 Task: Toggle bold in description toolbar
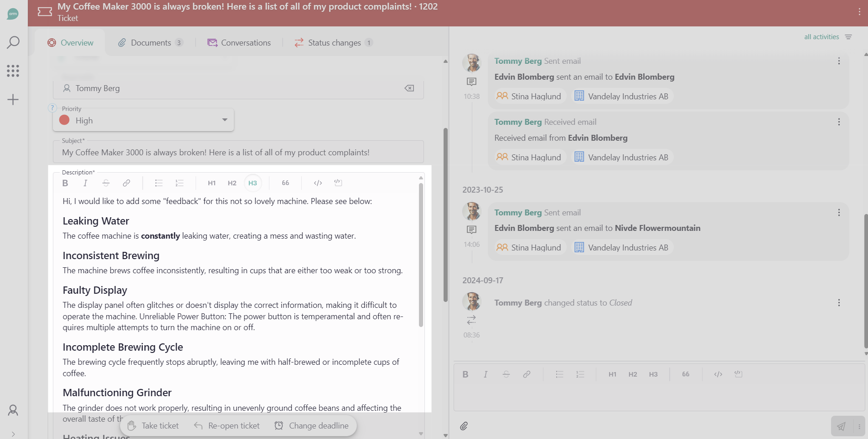point(65,183)
